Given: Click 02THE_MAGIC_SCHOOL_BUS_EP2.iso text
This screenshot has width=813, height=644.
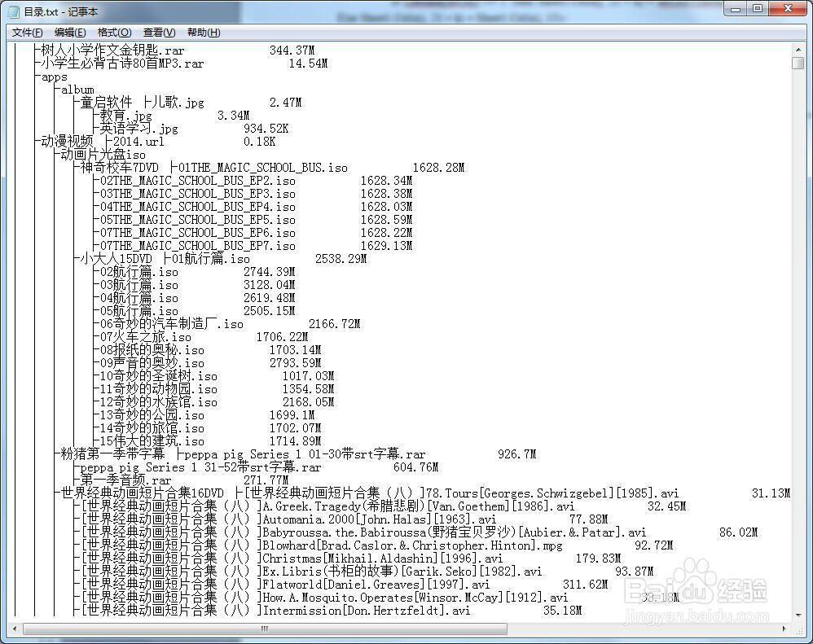Looking at the screenshot, I should click(x=197, y=180).
